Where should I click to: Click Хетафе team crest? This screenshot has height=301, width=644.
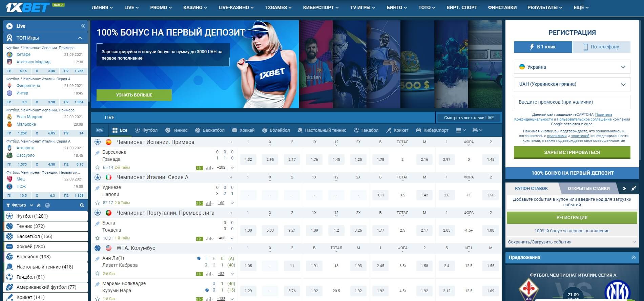pos(9,55)
